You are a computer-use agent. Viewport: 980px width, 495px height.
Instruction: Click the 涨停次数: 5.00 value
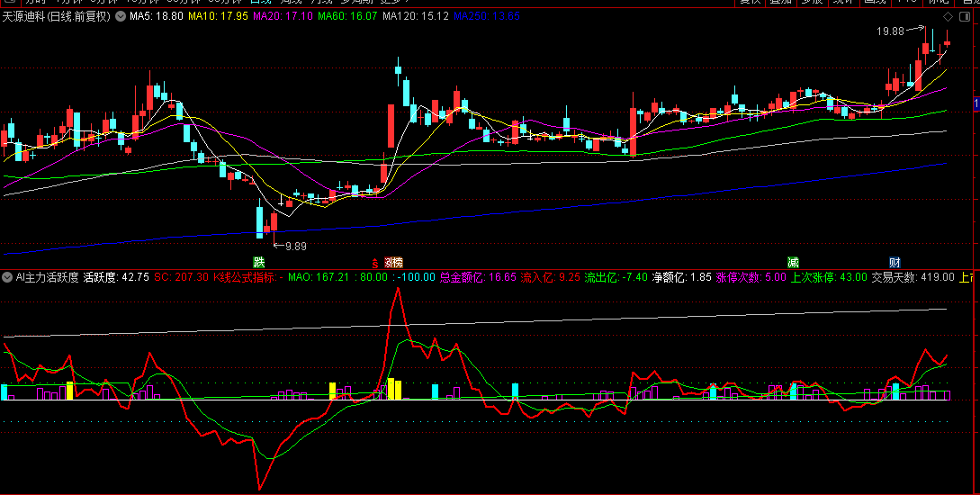point(751,277)
